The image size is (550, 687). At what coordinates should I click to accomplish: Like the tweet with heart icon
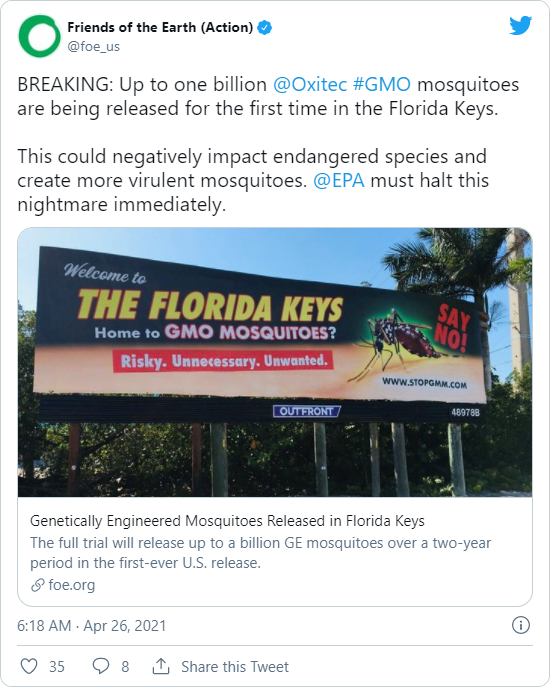pyautogui.click(x=29, y=666)
